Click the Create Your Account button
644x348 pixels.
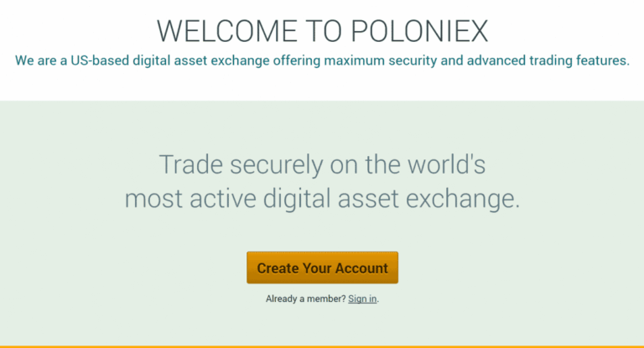coord(322,267)
